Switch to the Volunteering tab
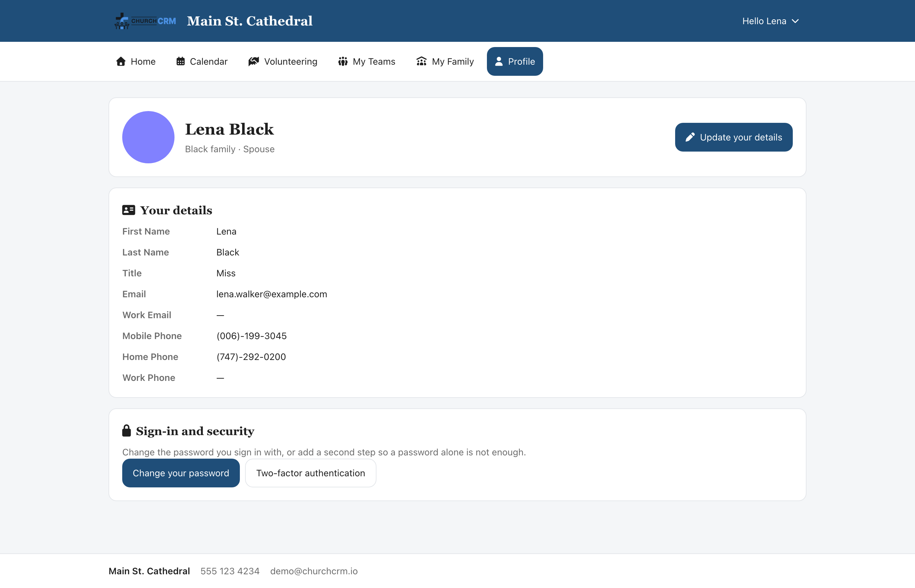 click(283, 61)
